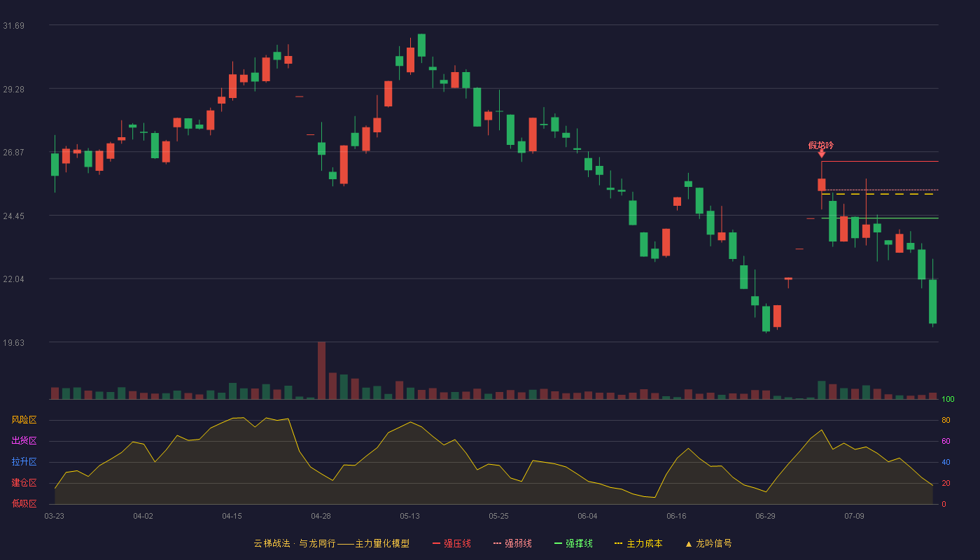Screen dimensions: 980x560
Task: Click the 06-29 date label
Action: pyautogui.click(x=765, y=516)
